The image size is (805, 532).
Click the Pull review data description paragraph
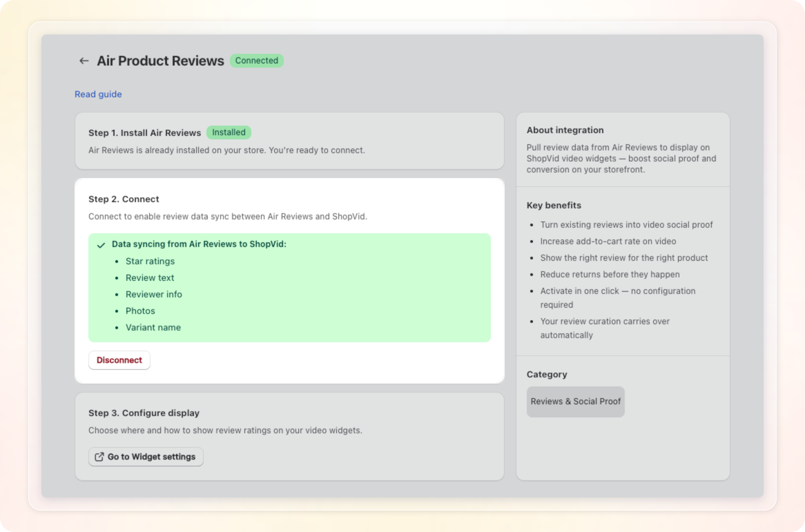[621, 158]
